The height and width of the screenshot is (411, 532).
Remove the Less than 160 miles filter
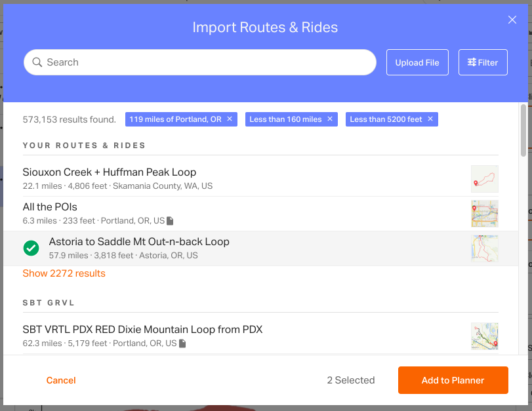point(330,119)
